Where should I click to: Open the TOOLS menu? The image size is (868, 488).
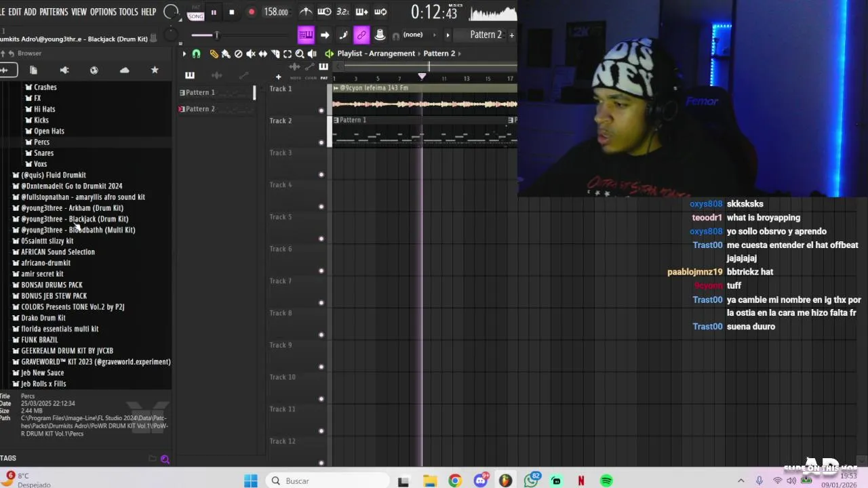(128, 12)
